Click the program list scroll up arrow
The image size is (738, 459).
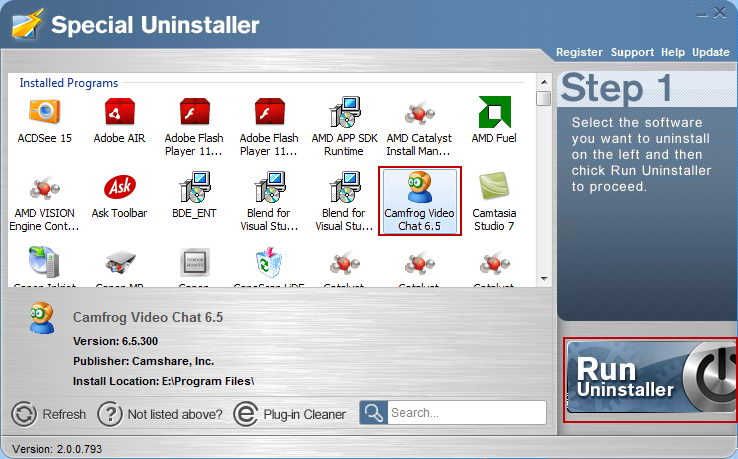point(544,82)
